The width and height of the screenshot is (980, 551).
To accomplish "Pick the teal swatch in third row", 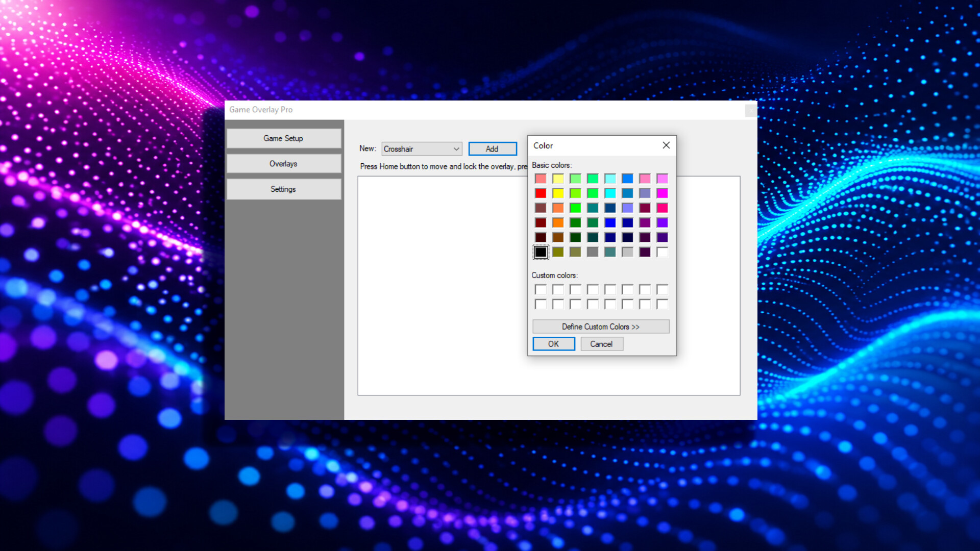I will coord(593,208).
